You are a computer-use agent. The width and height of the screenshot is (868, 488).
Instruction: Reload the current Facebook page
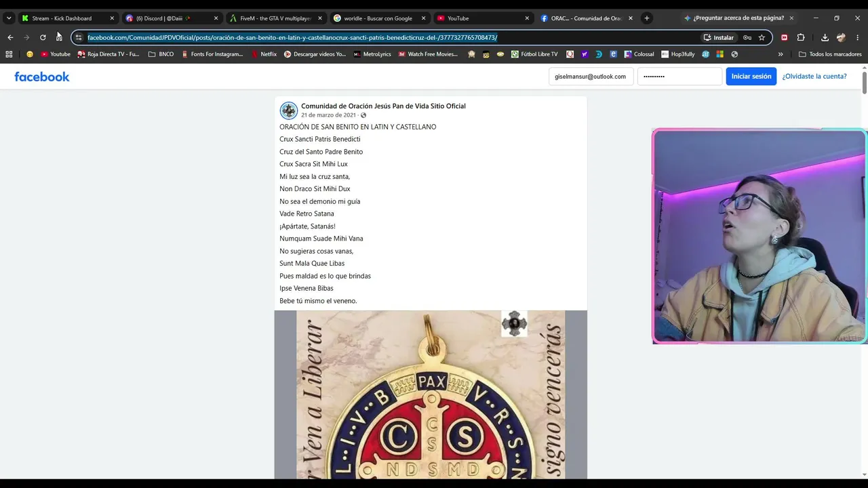pyautogui.click(x=43, y=37)
